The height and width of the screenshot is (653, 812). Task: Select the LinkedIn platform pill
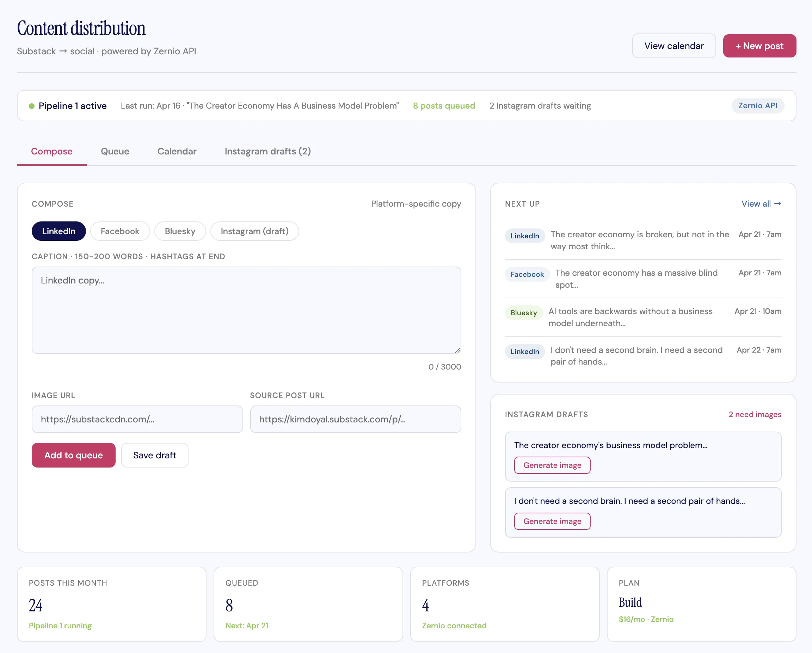coord(59,231)
